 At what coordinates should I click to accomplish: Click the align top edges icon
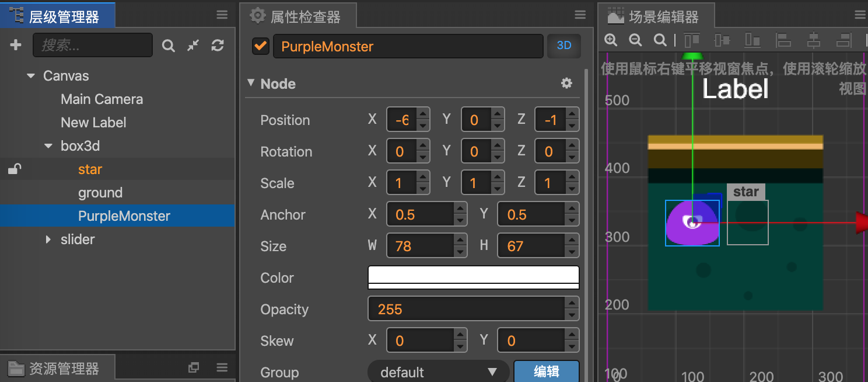[692, 40]
